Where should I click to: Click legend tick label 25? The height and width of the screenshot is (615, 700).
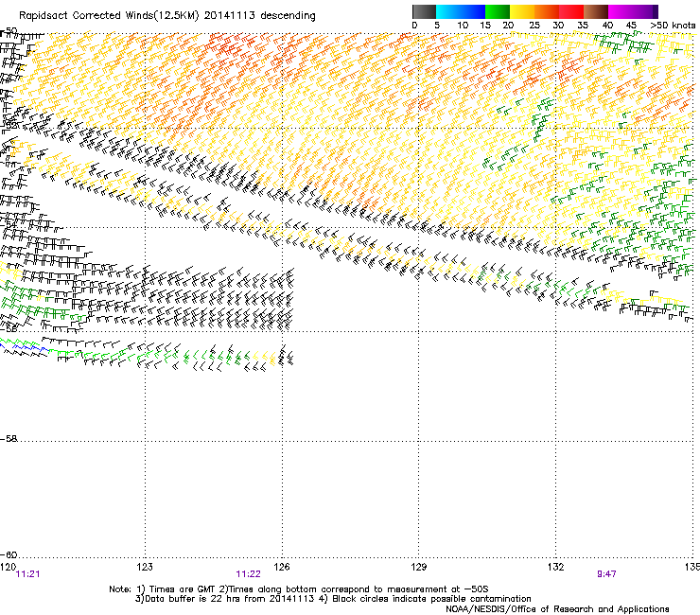(534, 26)
